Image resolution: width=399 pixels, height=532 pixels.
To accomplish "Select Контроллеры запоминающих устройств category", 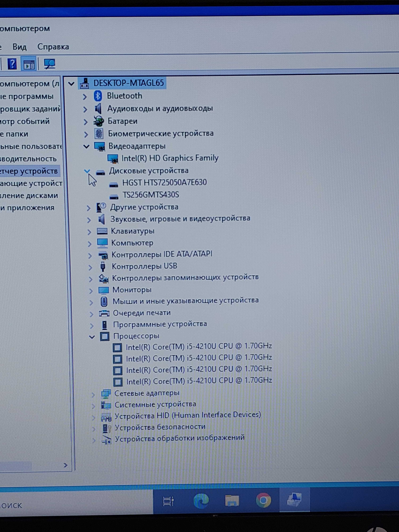I will (185, 278).
